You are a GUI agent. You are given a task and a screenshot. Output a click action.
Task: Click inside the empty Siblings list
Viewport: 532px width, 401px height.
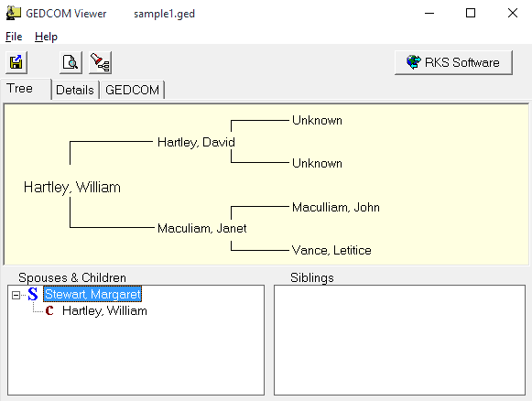[399, 340]
